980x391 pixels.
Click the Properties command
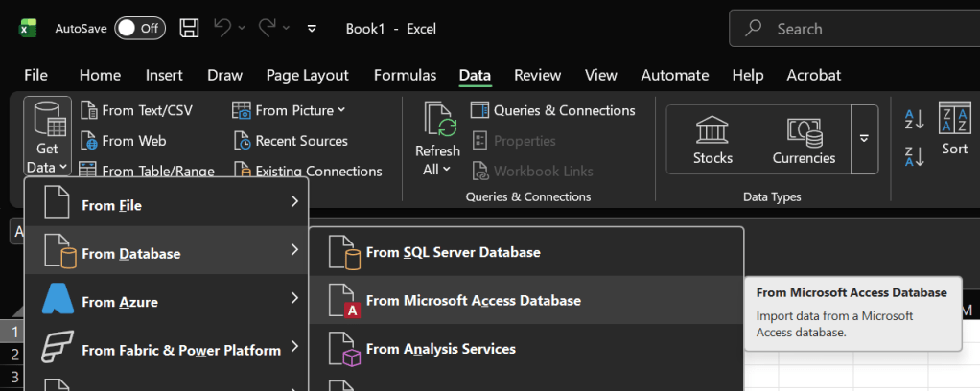tap(514, 141)
